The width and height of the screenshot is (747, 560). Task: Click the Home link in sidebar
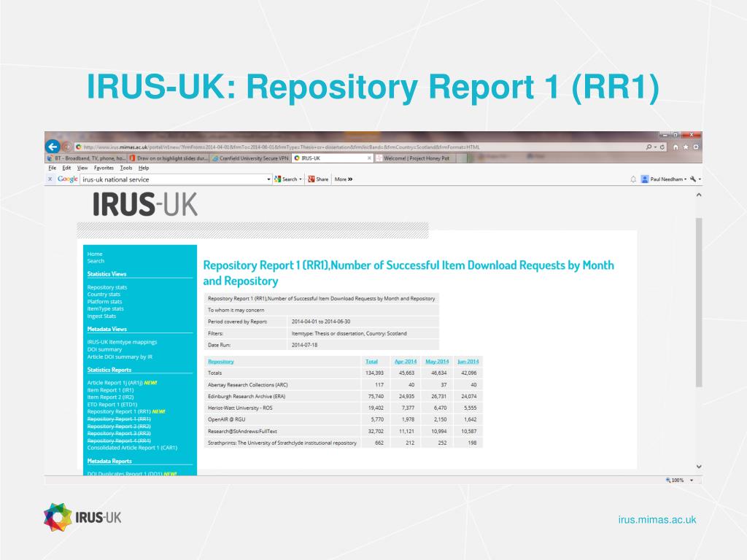tap(95, 254)
